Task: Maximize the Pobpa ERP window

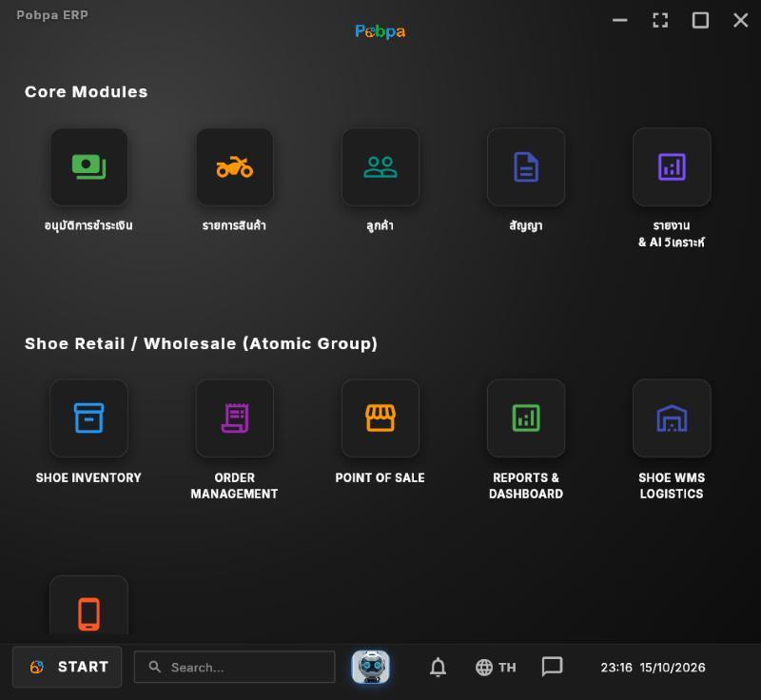Action: pyautogui.click(x=700, y=20)
